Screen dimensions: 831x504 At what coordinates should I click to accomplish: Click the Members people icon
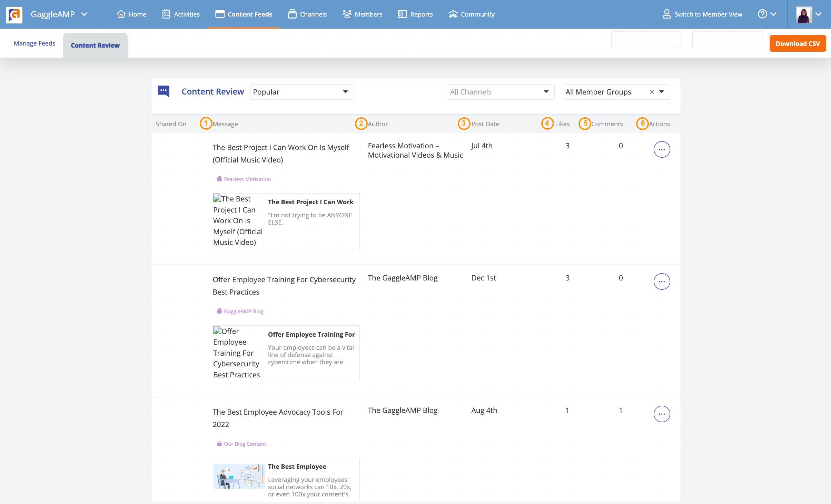347,14
